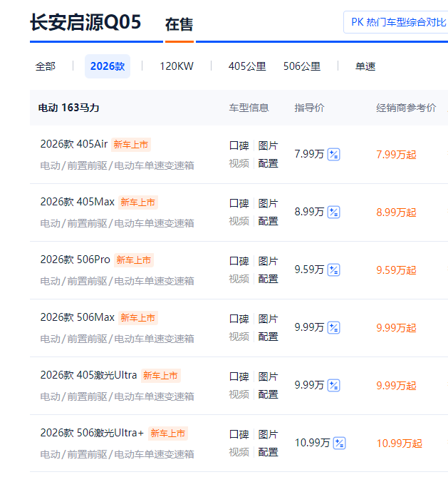The width and height of the screenshot is (448, 482).
Task: Open price calculator for 2026款 506Pro
Action: [333, 270]
